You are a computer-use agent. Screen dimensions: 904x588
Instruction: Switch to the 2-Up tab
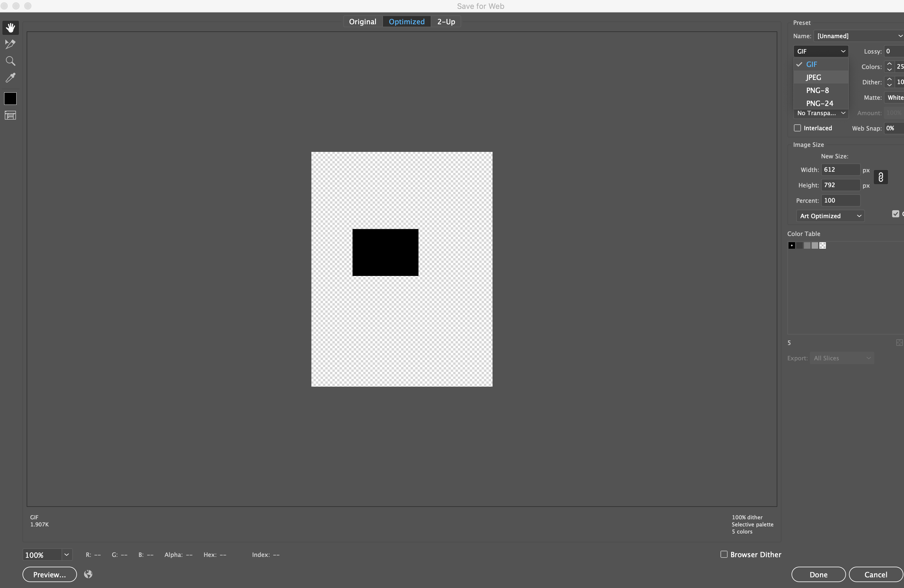pyautogui.click(x=445, y=21)
